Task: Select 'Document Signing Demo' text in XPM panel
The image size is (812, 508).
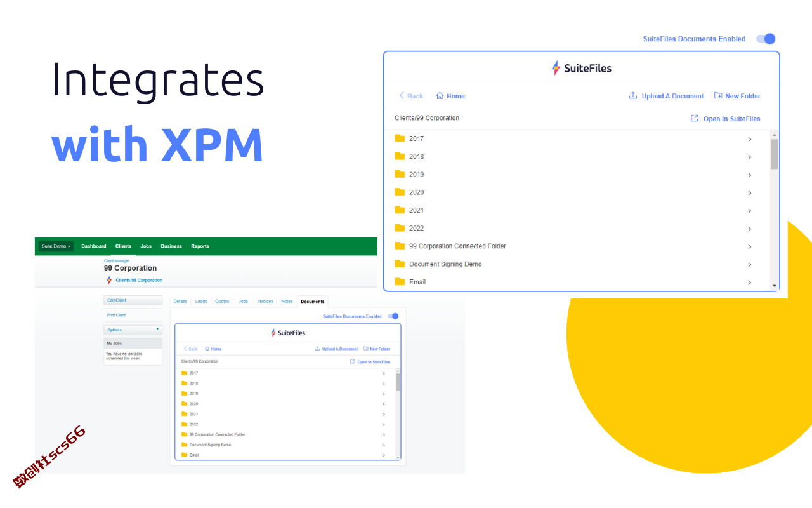Action: [210, 444]
